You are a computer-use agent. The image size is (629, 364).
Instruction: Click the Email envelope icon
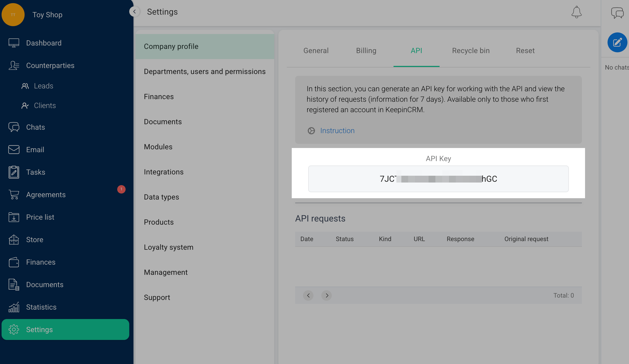(14, 150)
